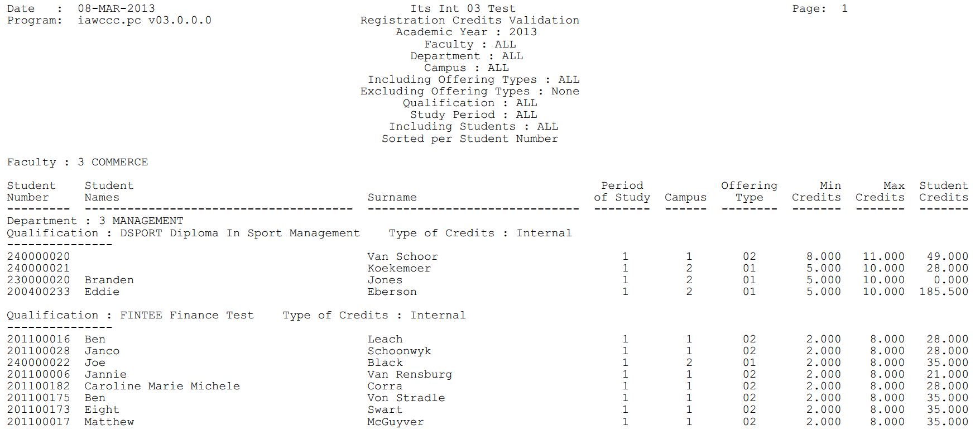Click the Department : 3 MANAGEMENT line

pos(95,221)
